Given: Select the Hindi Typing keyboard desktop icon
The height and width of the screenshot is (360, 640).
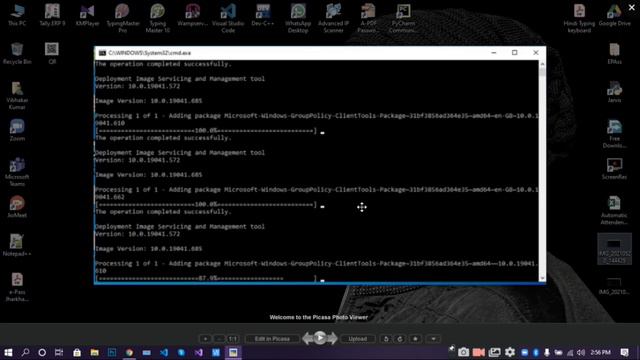Looking at the screenshot, I should tap(579, 18).
